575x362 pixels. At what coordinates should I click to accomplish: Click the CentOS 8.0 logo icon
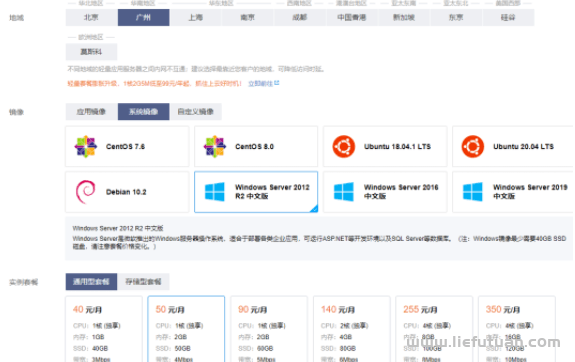coord(215,146)
